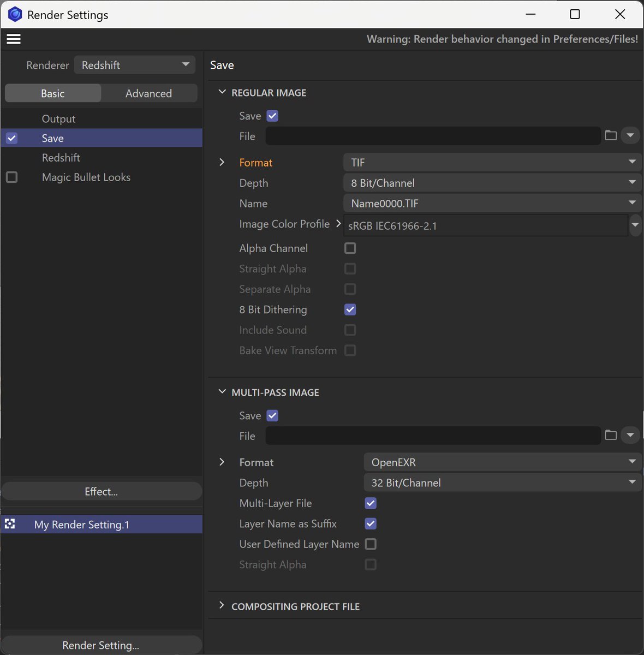Open the hamburger menu icon

point(14,39)
